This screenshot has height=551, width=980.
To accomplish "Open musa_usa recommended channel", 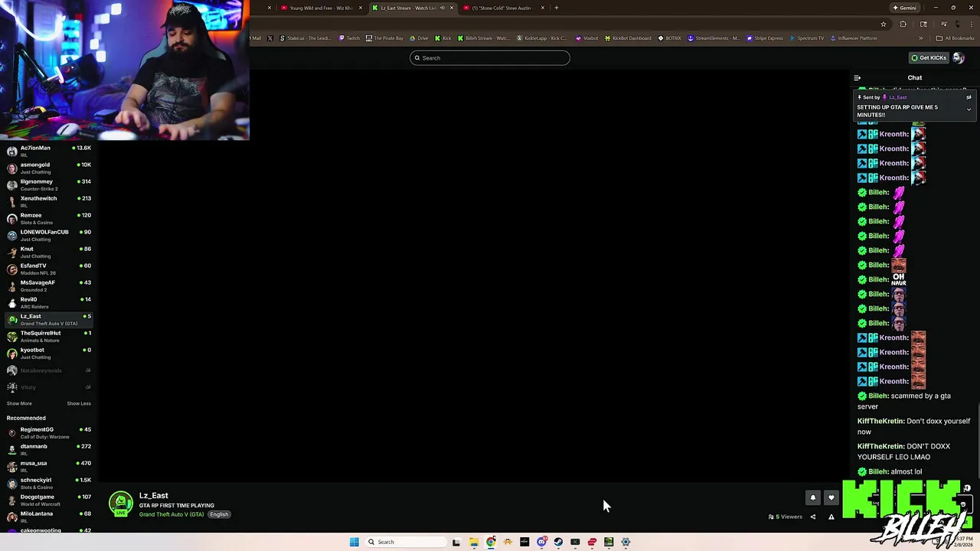I will [47, 466].
